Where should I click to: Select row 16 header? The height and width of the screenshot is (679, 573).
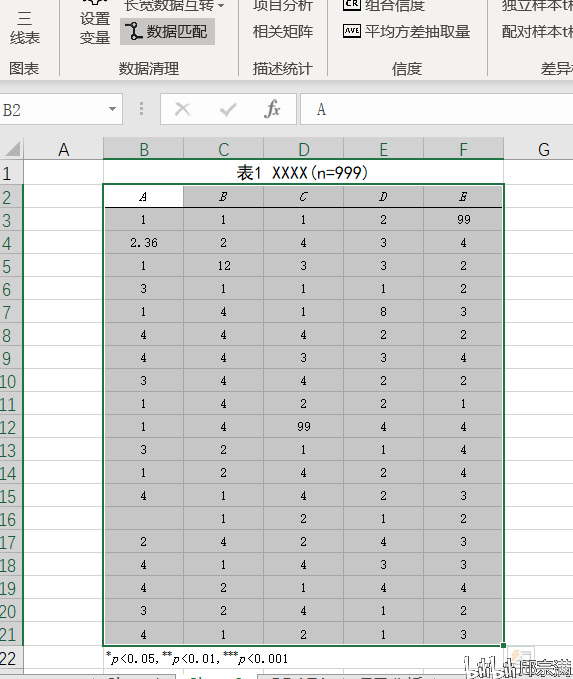point(11,519)
